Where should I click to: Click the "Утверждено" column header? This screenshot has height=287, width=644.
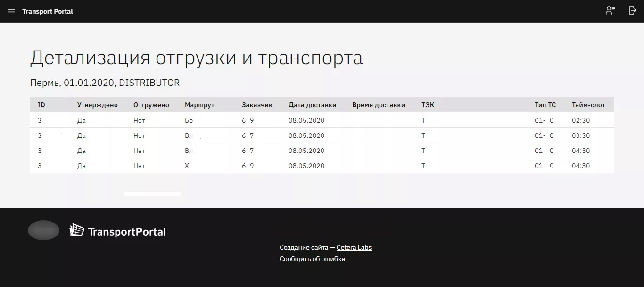(98, 105)
